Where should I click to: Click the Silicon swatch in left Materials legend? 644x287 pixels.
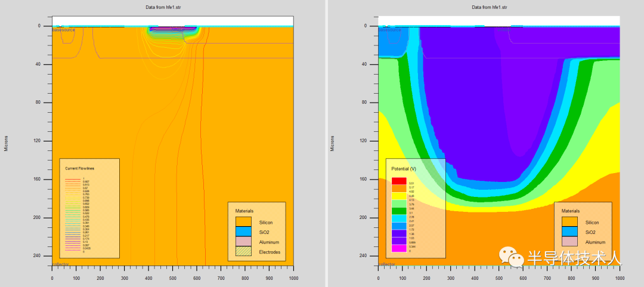click(243, 222)
